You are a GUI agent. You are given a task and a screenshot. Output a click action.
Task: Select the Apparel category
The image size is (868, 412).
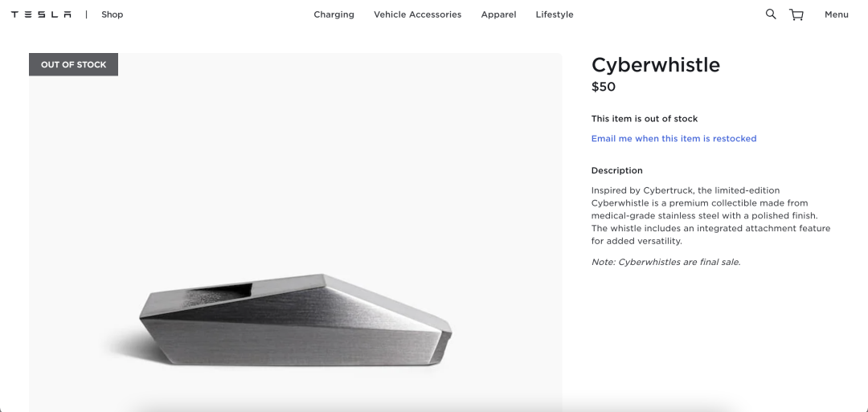click(498, 14)
